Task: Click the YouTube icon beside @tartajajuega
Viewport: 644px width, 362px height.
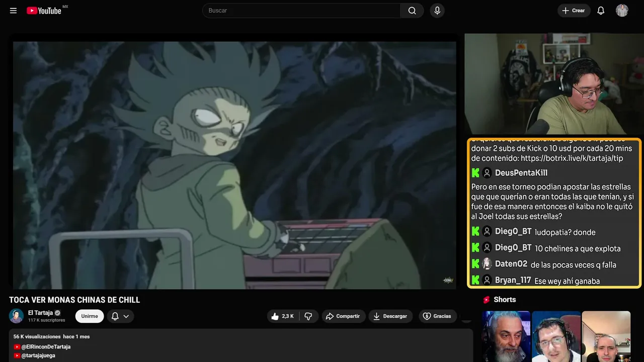Action: coord(17,355)
